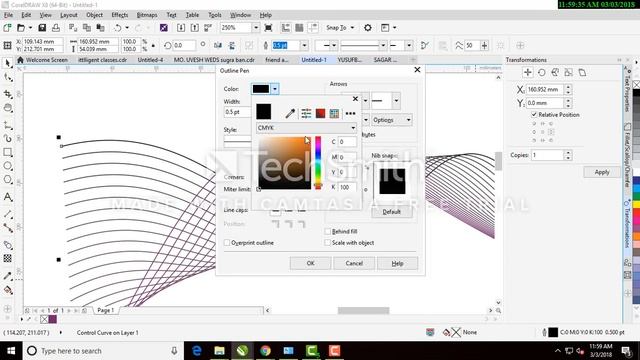Click OK in Outline Pen dialog
This screenshot has height=360, width=640.
coord(310,263)
